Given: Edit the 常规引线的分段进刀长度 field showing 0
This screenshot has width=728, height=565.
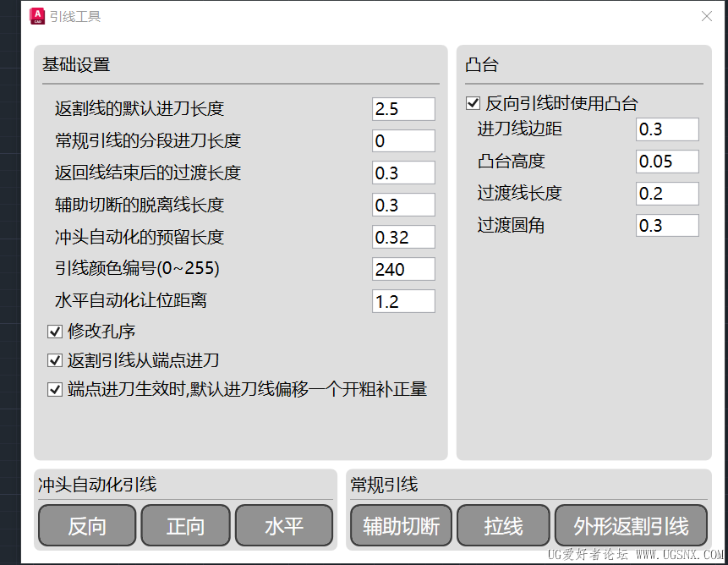Looking at the screenshot, I should tap(403, 140).
